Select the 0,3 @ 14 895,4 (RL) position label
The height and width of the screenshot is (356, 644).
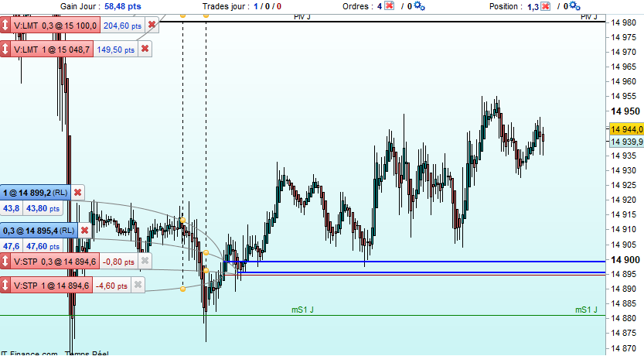point(39,231)
